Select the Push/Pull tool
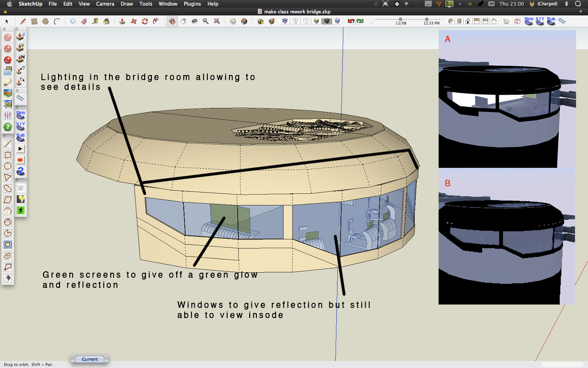The image size is (588, 368). click(x=122, y=21)
